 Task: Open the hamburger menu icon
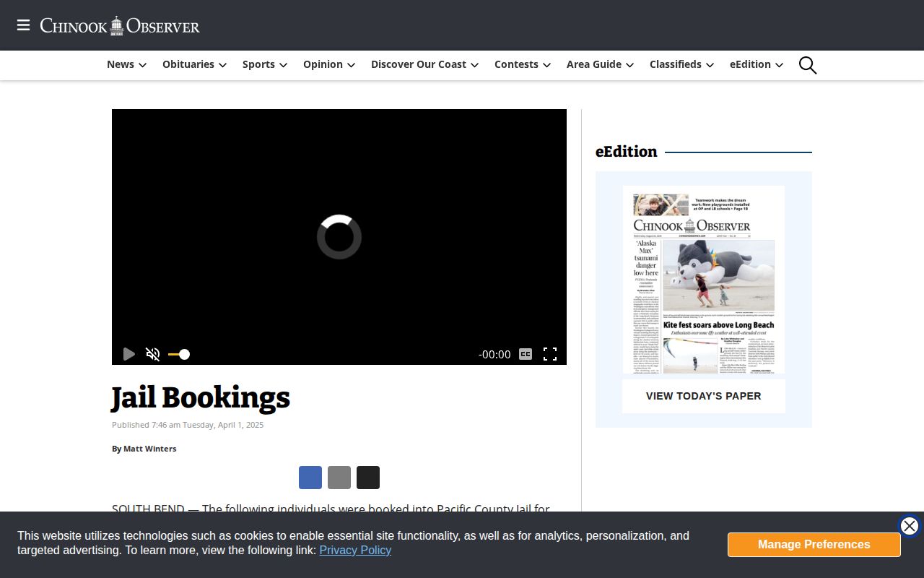[x=23, y=25]
